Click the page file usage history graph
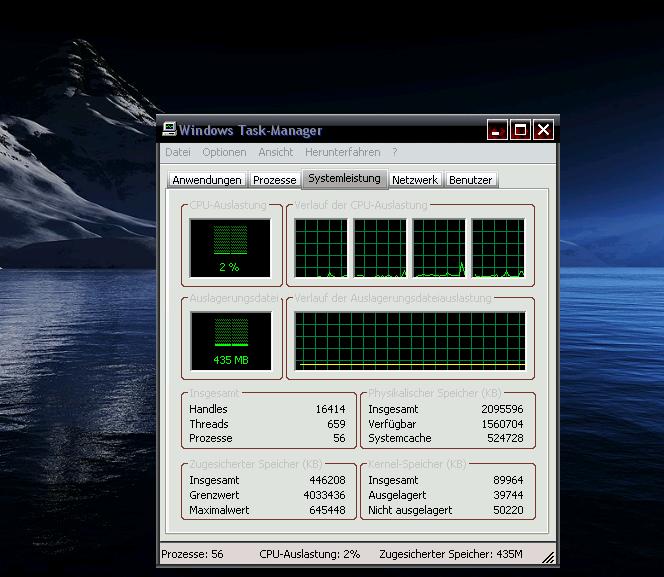 (x=410, y=341)
